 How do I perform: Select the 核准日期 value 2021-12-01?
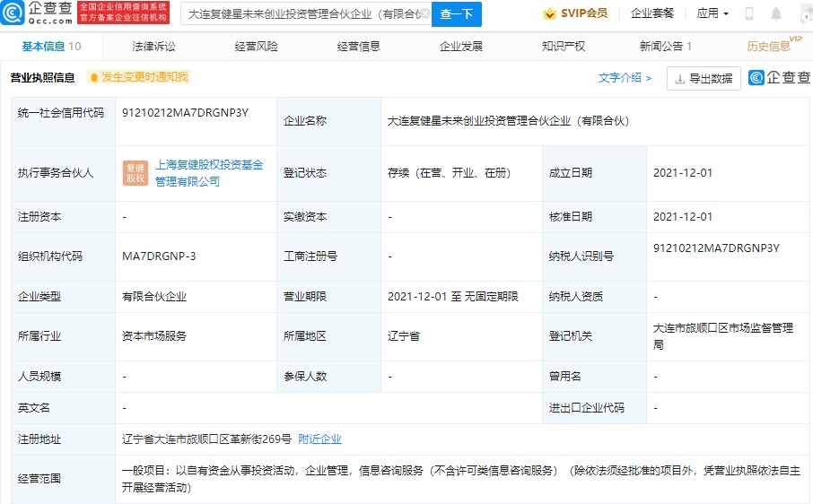coord(683,217)
